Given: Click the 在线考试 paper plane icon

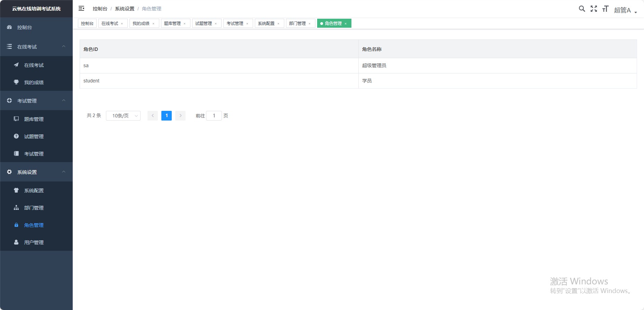Looking at the screenshot, I should click(16, 65).
